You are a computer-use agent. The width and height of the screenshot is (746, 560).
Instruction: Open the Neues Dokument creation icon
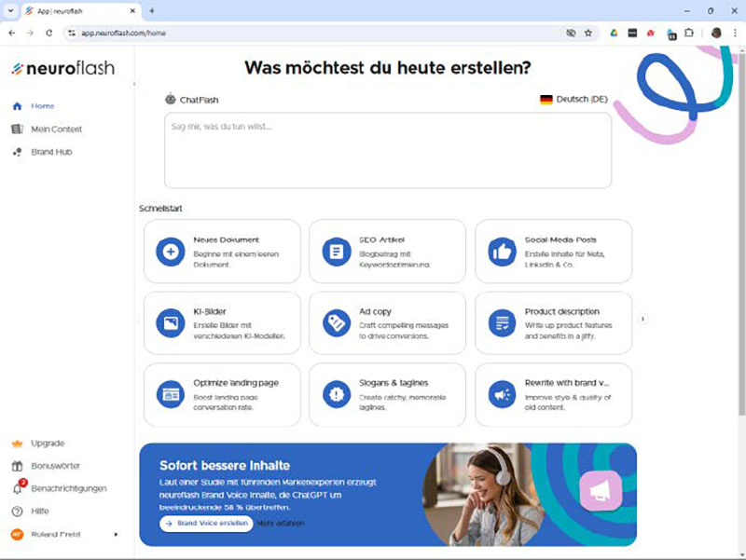(x=171, y=251)
